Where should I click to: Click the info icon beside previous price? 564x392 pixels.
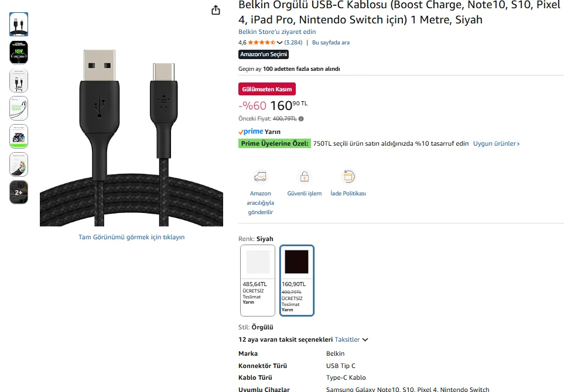click(301, 119)
